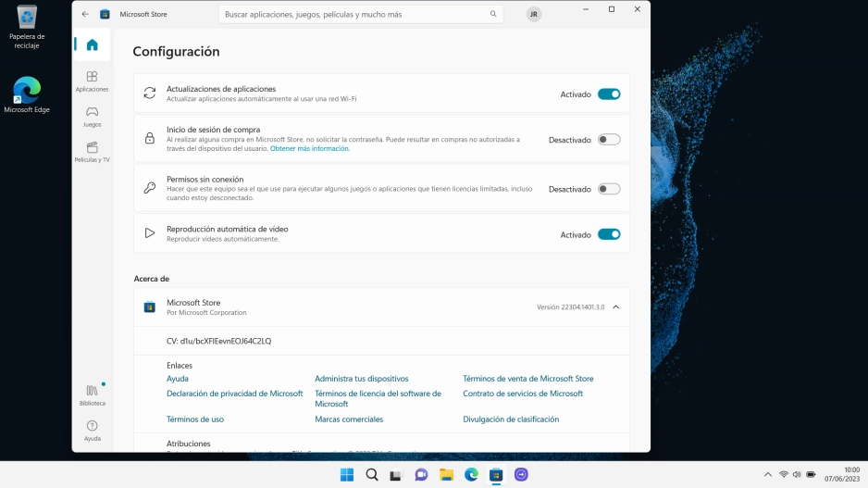Screen dimensions: 868x488
Task: Open the clock and date in the taskbar
Action: tap(842, 475)
